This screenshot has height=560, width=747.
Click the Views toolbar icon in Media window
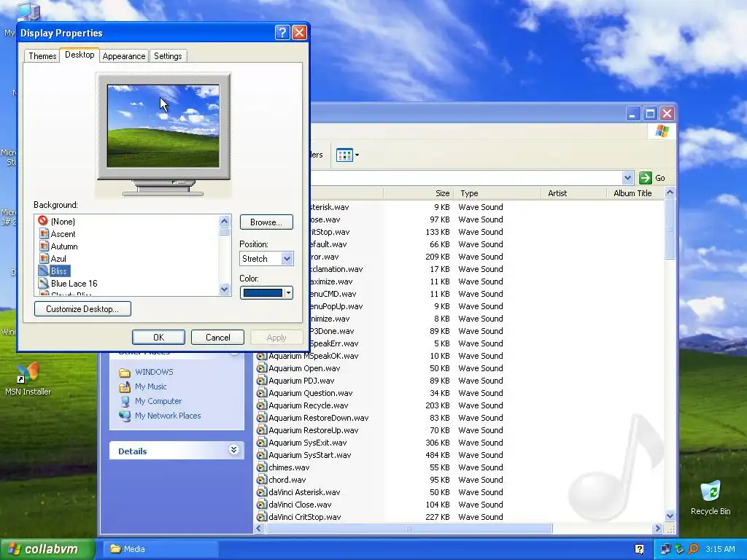[x=344, y=155]
